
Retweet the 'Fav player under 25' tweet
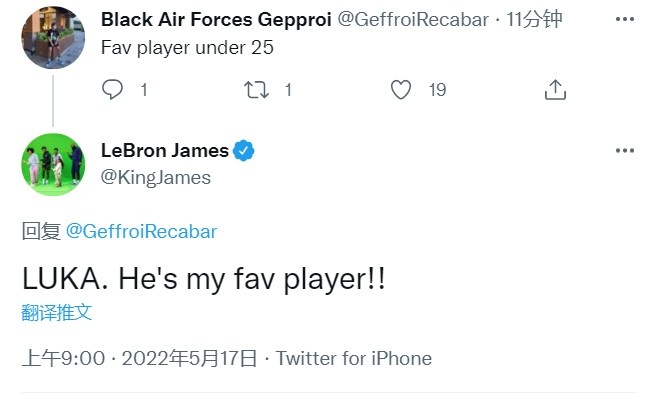[x=256, y=90]
